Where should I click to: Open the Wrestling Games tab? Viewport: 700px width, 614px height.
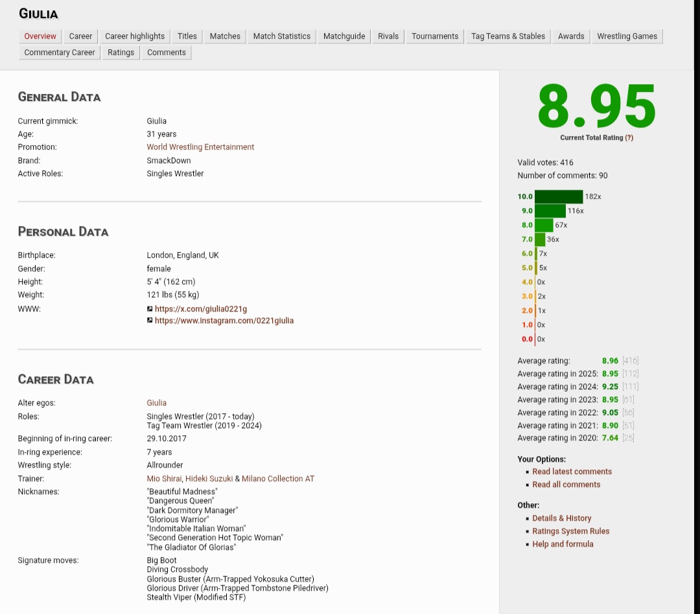tap(627, 36)
